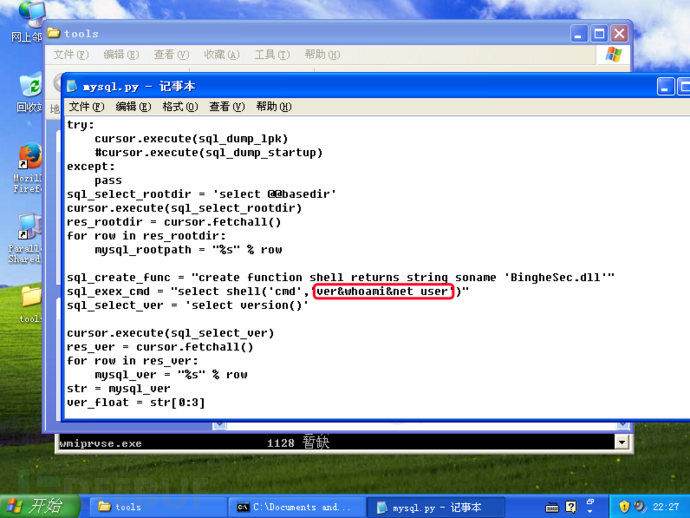Open 帮助 menu in tools window
The width and height of the screenshot is (690, 518).
tap(322, 55)
